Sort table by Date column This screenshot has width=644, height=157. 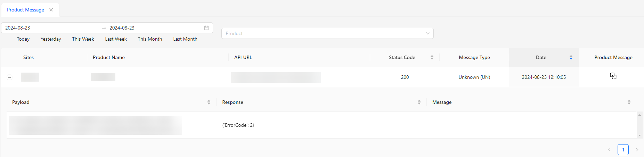tap(571, 57)
